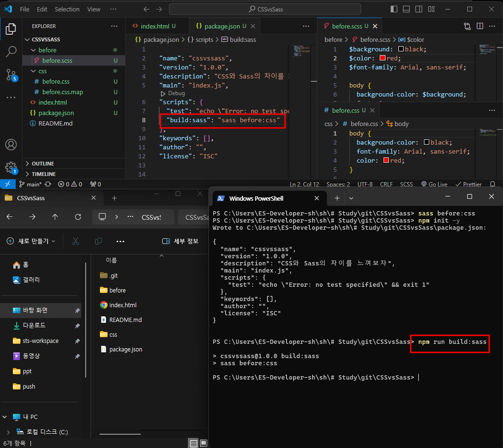
Task: Collapse the css folder in Explorer tree
Action: [x=33, y=71]
